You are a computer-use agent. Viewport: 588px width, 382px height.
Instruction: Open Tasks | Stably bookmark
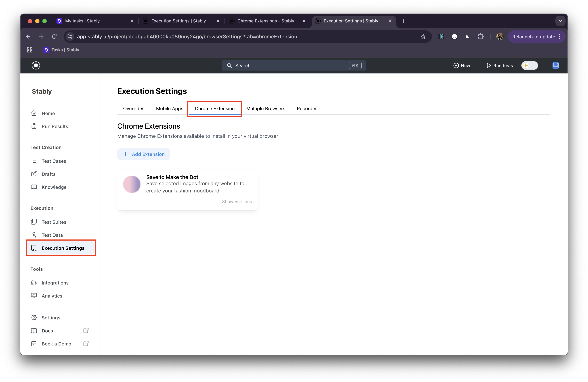62,50
